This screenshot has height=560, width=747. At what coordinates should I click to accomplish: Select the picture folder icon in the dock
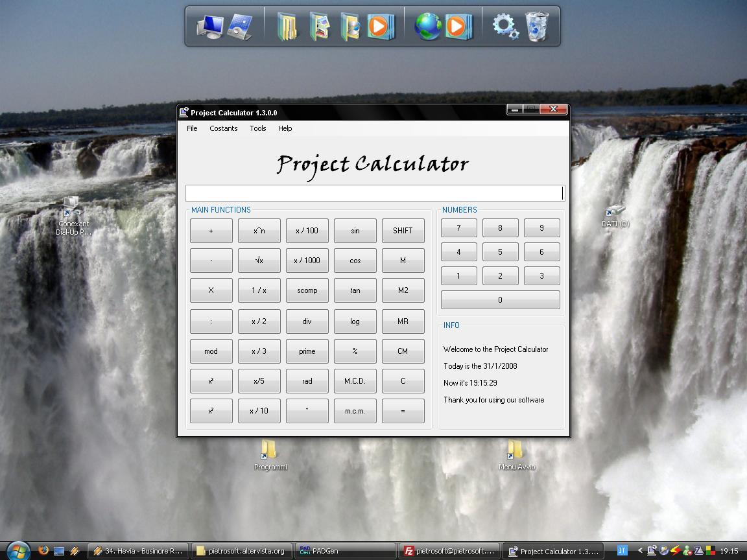coord(320,27)
